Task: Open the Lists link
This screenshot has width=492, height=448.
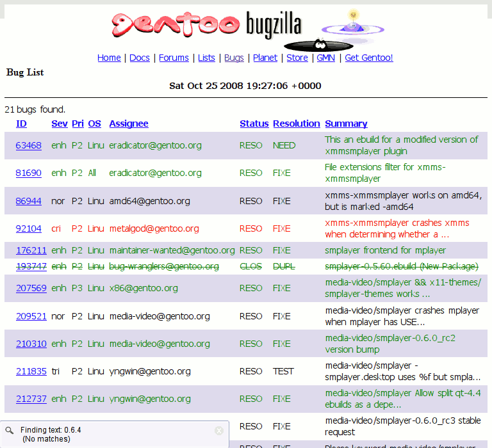Action: (206, 58)
